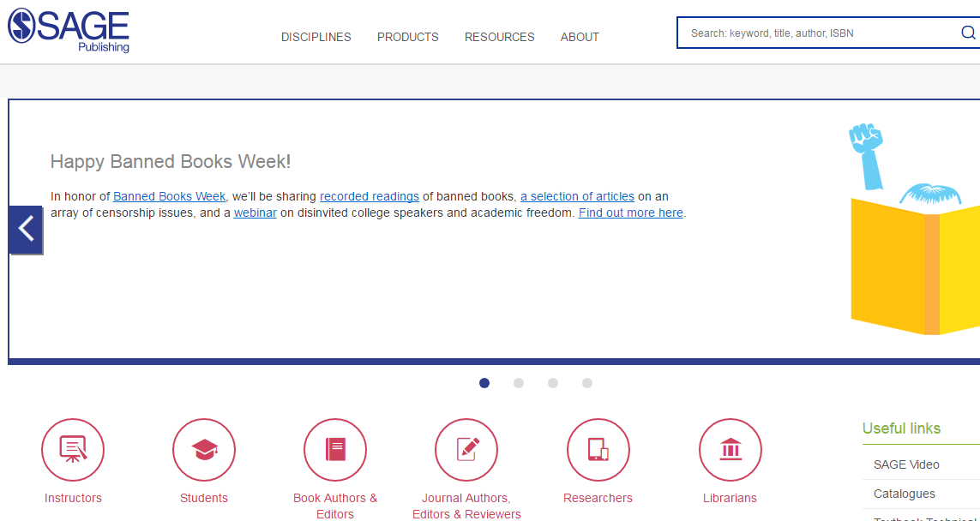The height and width of the screenshot is (521, 980).
Task: Select the first carousel slide dot
Action: pos(484,383)
